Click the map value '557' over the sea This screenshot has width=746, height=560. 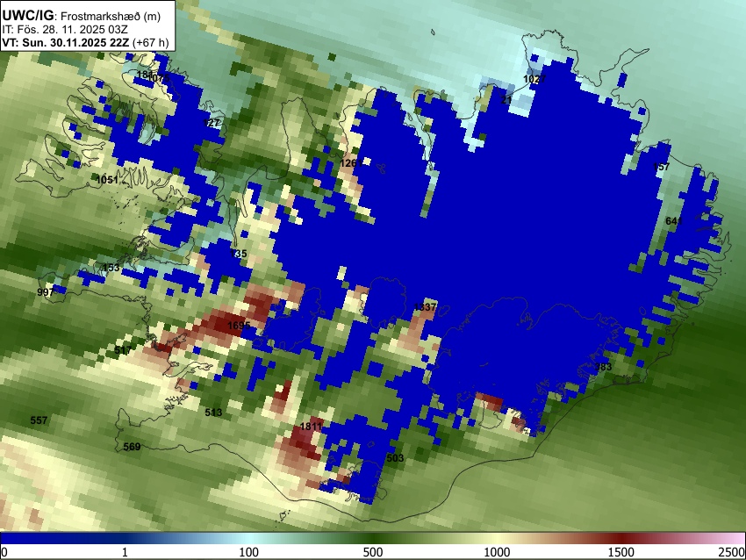coord(39,420)
